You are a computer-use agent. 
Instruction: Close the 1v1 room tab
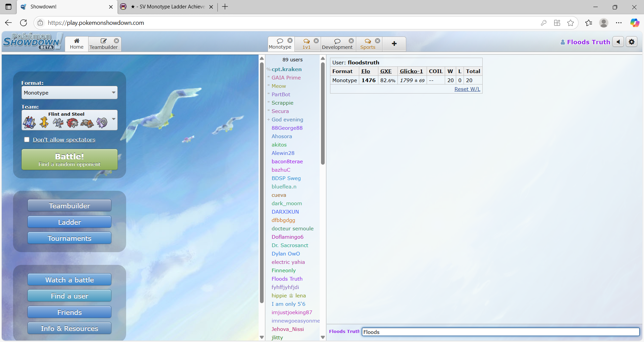(316, 41)
